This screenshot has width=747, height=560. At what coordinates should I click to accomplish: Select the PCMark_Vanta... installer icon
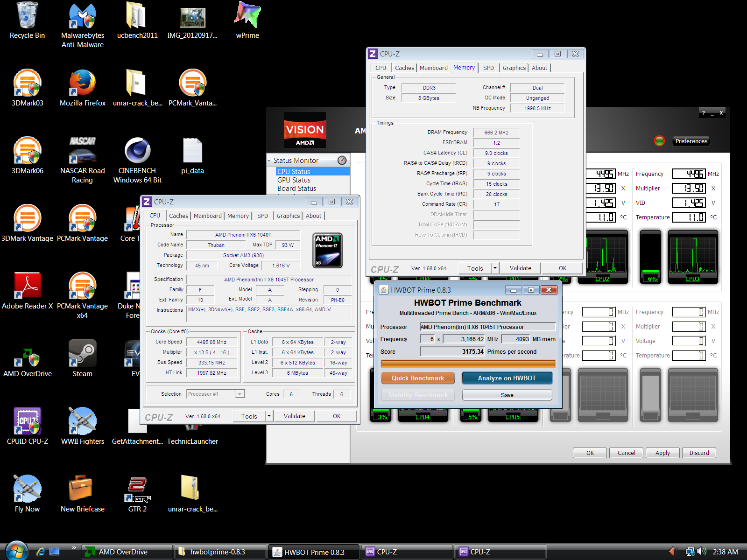192,89
